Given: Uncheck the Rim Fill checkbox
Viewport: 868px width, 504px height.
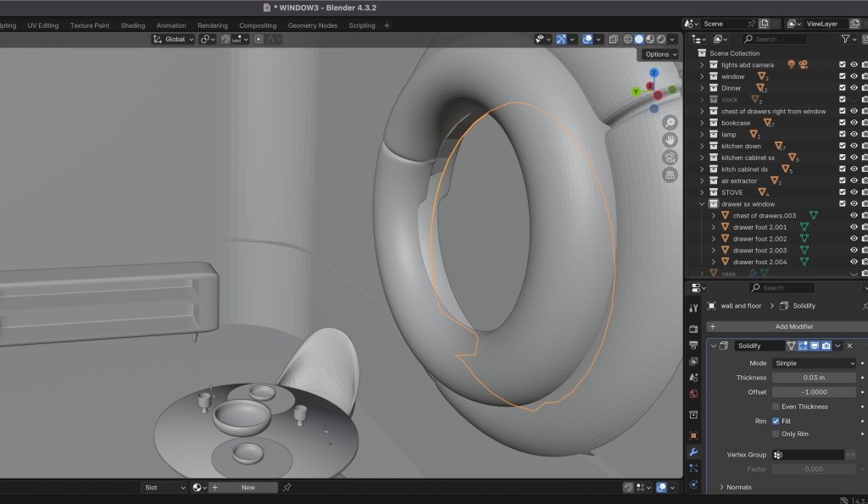Looking at the screenshot, I should [x=776, y=421].
